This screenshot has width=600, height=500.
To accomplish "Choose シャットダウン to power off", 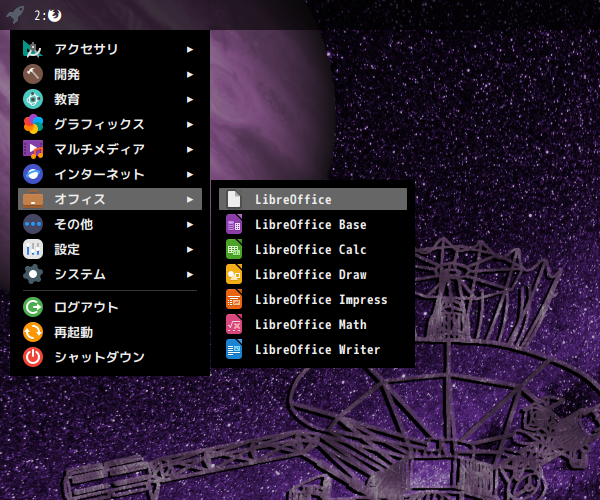I will point(110,357).
